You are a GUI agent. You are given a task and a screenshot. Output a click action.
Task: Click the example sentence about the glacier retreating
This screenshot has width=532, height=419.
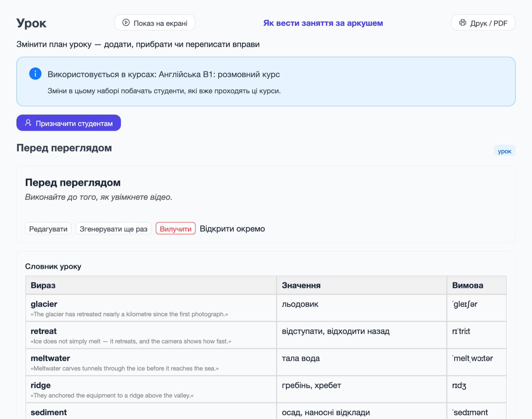pos(129,314)
